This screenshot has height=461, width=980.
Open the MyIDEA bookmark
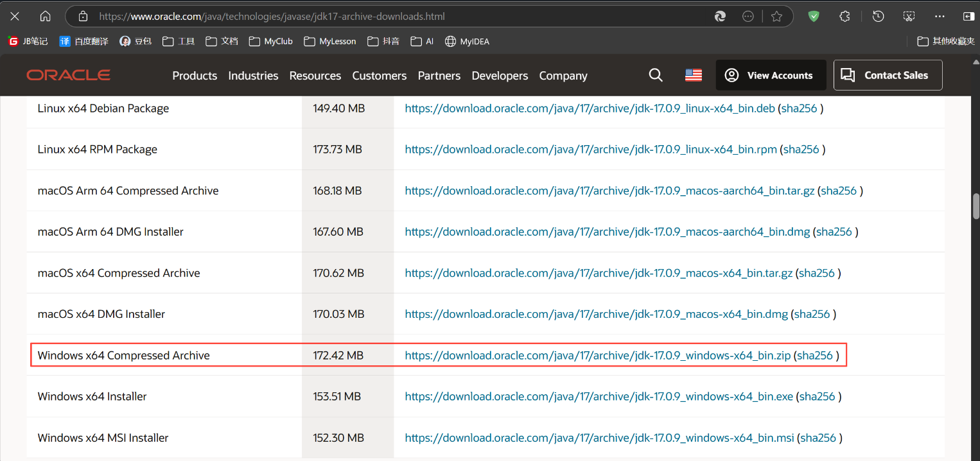tap(467, 41)
